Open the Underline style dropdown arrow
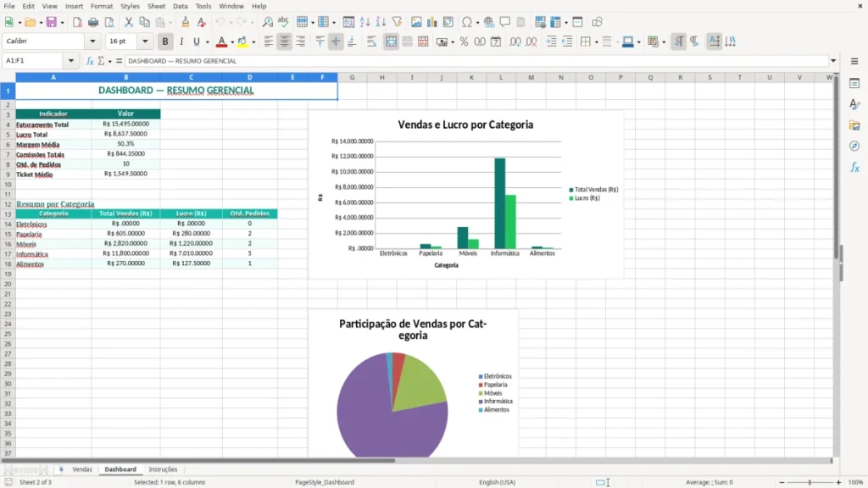Image resolution: width=868 pixels, height=488 pixels. 208,42
